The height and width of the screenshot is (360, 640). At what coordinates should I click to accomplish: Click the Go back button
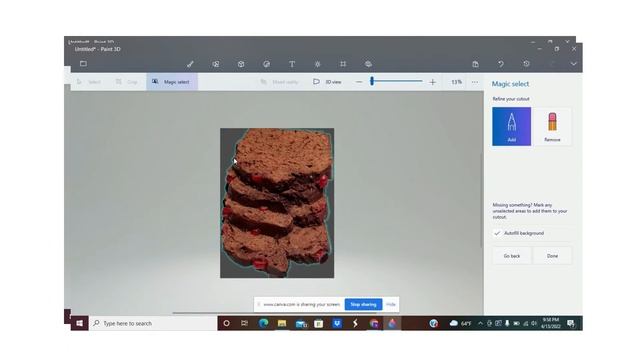(x=512, y=256)
